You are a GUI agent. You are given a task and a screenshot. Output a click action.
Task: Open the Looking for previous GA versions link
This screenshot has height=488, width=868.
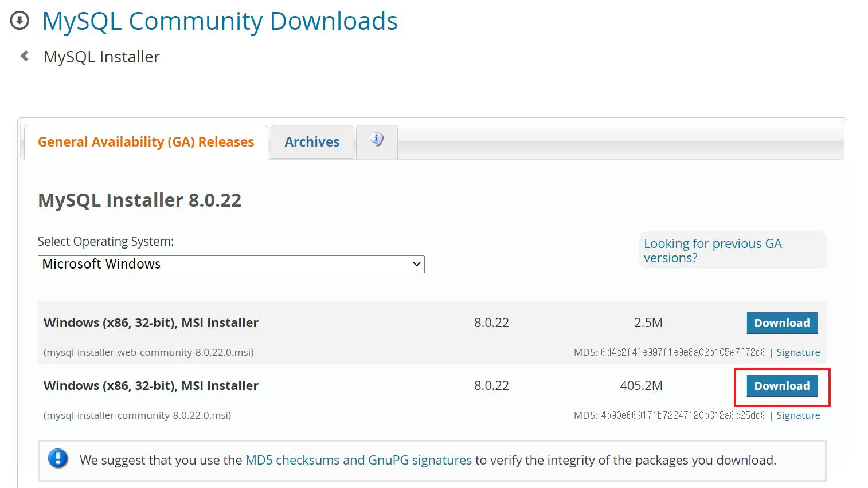pos(713,250)
